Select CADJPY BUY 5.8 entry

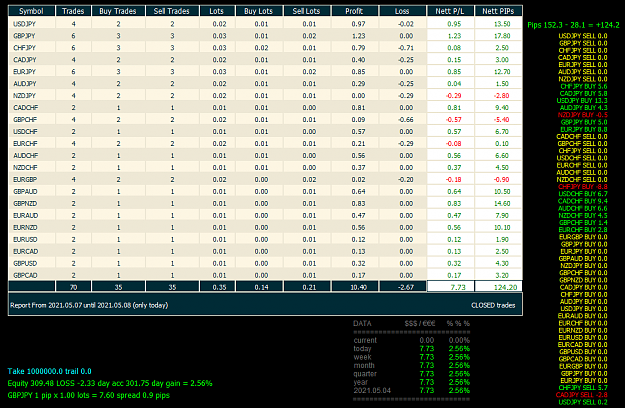584,93
